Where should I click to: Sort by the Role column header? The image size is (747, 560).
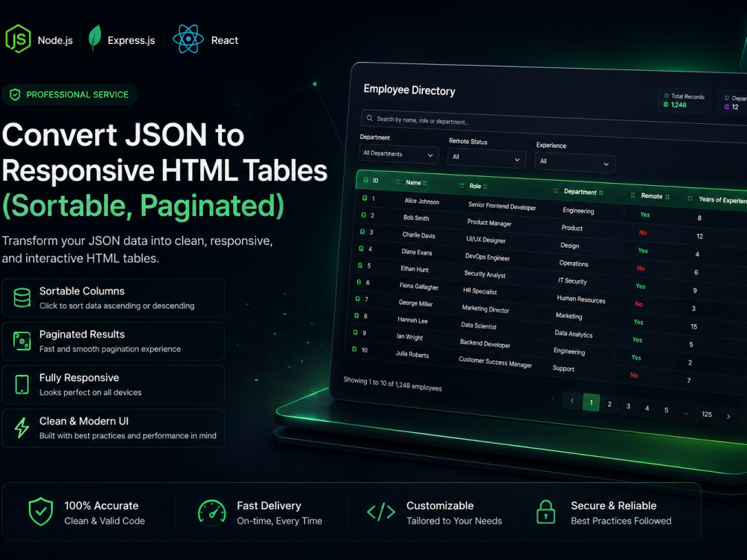pos(474,186)
